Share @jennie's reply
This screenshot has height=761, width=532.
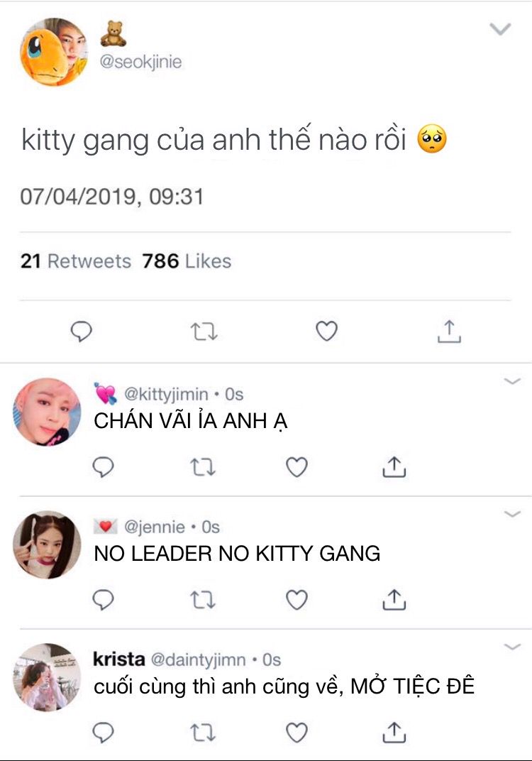point(394,600)
